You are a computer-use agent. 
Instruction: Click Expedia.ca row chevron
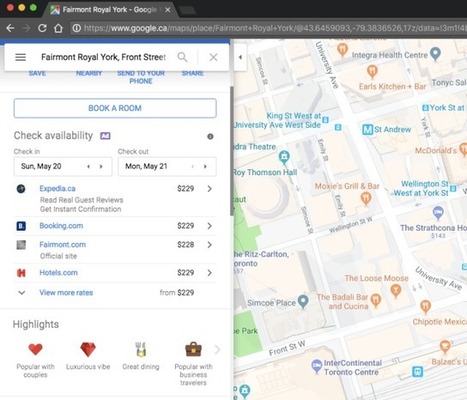click(209, 189)
